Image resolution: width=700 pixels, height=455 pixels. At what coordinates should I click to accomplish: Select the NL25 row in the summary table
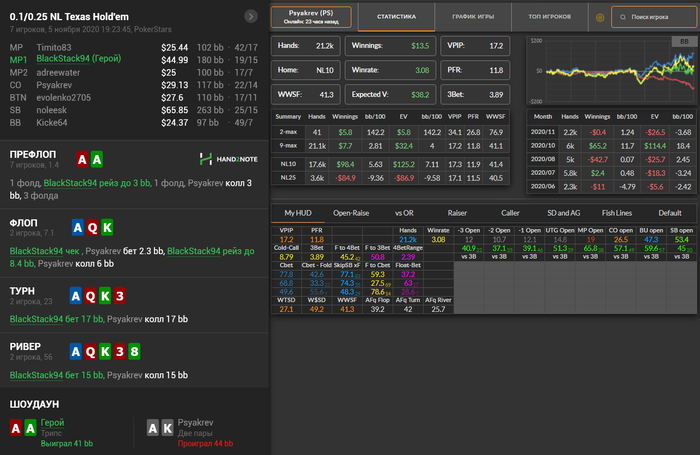pos(286,178)
